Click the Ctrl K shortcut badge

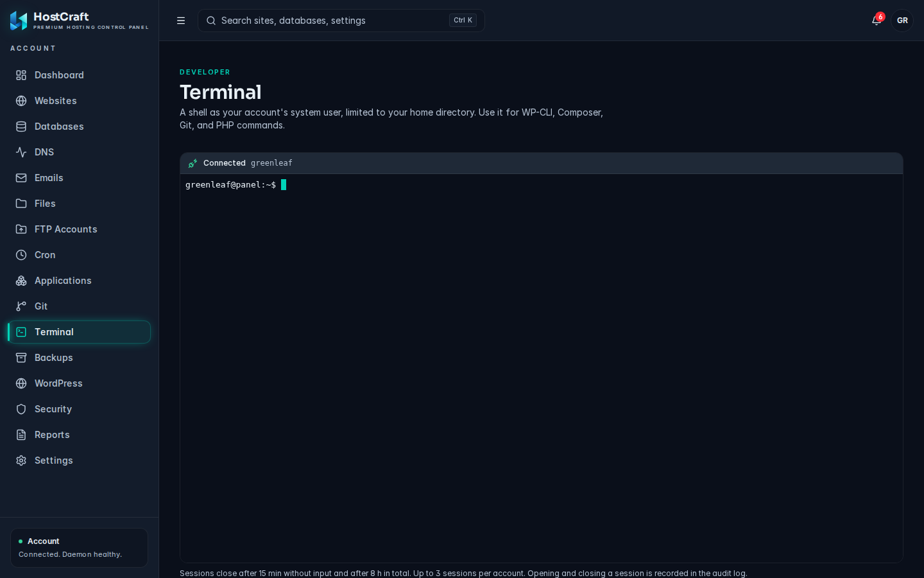[463, 21]
